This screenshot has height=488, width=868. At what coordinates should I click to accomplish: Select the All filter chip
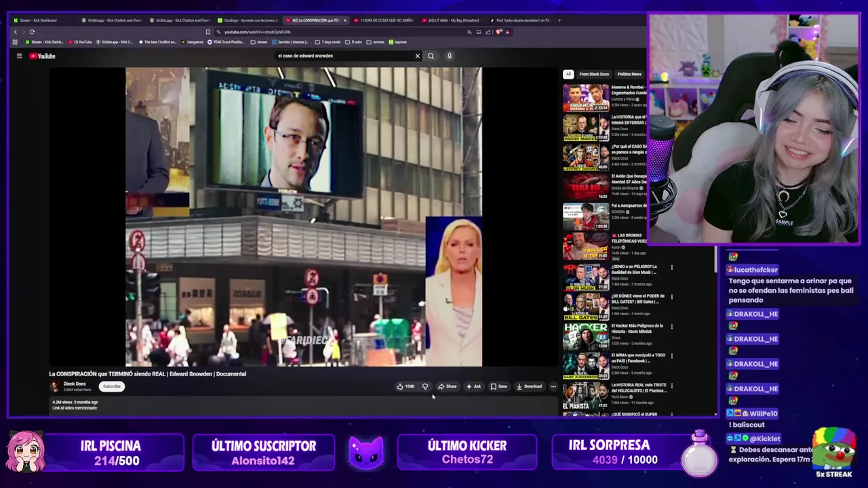[x=568, y=74]
